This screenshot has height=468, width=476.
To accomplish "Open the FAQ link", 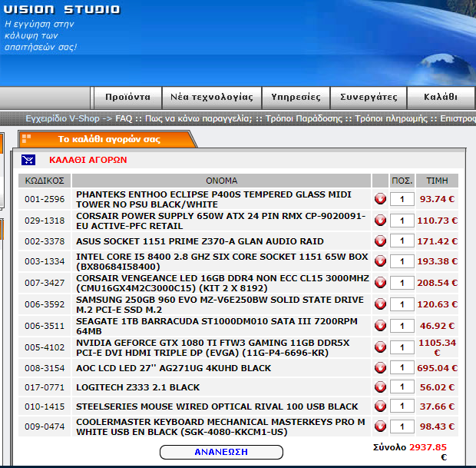I will [x=124, y=118].
